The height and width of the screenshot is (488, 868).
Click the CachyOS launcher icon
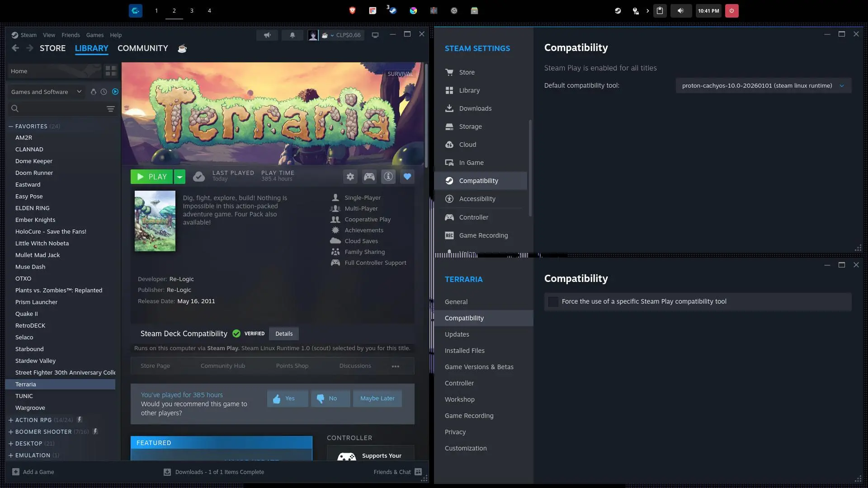click(136, 11)
